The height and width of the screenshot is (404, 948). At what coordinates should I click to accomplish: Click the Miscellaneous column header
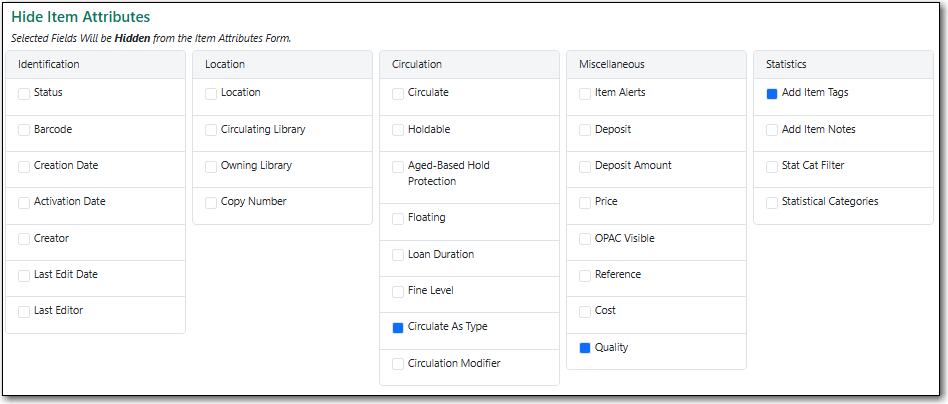pos(657,64)
